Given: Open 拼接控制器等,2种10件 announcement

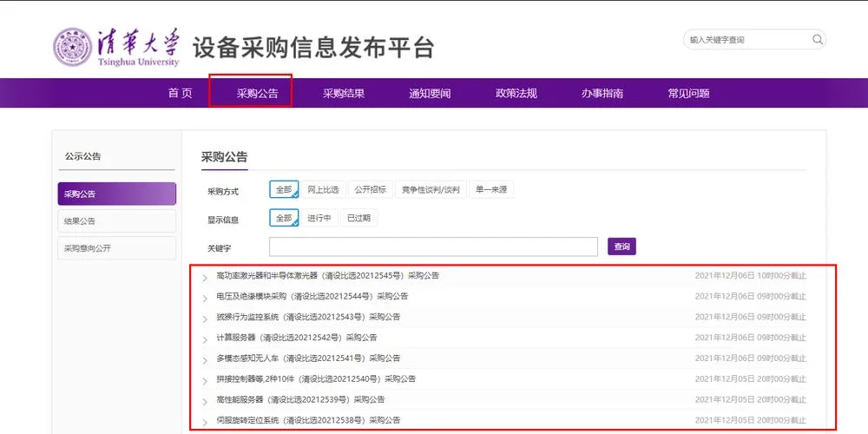Looking at the screenshot, I should [x=316, y=378].
